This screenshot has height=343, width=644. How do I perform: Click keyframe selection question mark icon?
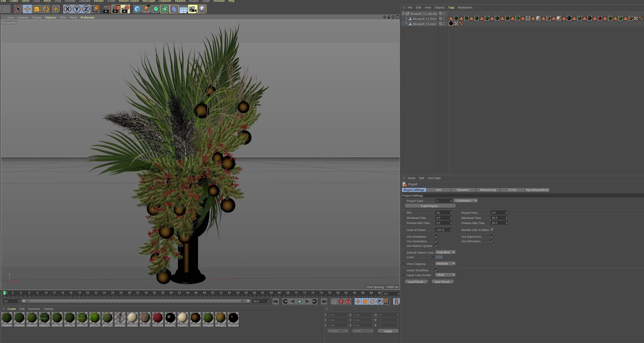[348, 301]
